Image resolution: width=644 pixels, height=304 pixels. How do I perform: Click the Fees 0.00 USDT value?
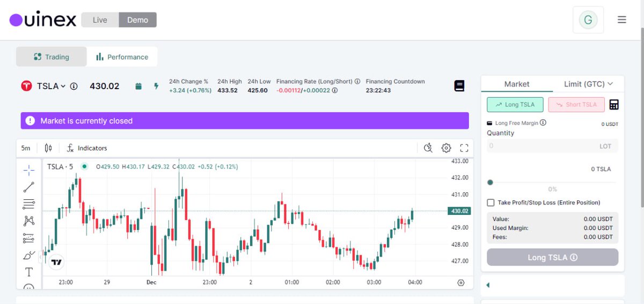click(598, 236)
